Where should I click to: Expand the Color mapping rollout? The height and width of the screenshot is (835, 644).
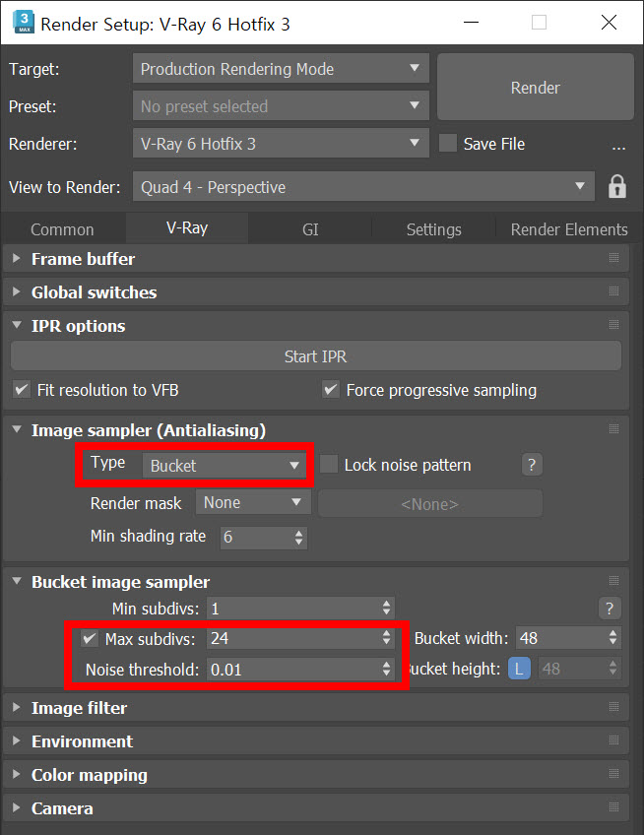pos(17,774)
